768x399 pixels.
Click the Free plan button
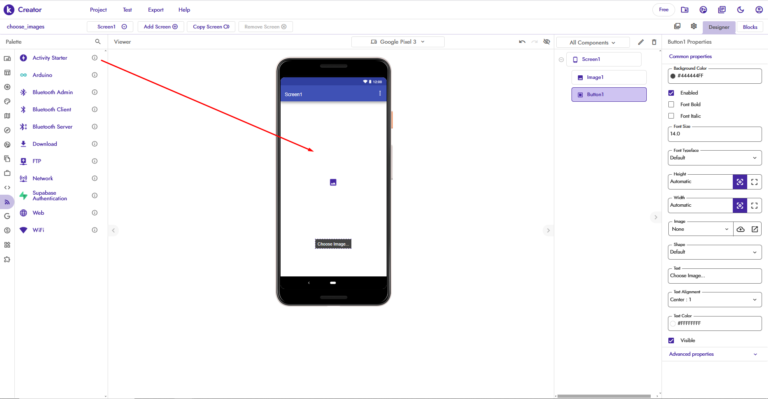(664, 9)
